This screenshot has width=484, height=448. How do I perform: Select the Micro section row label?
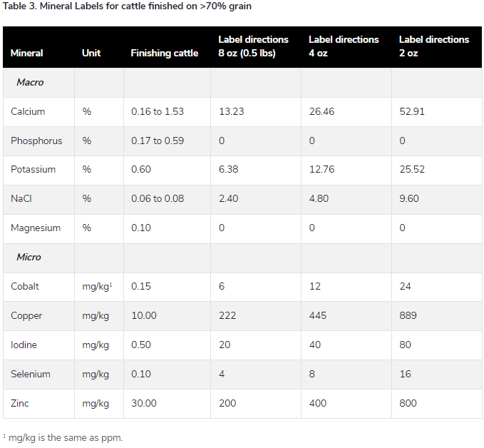(29, 258)
